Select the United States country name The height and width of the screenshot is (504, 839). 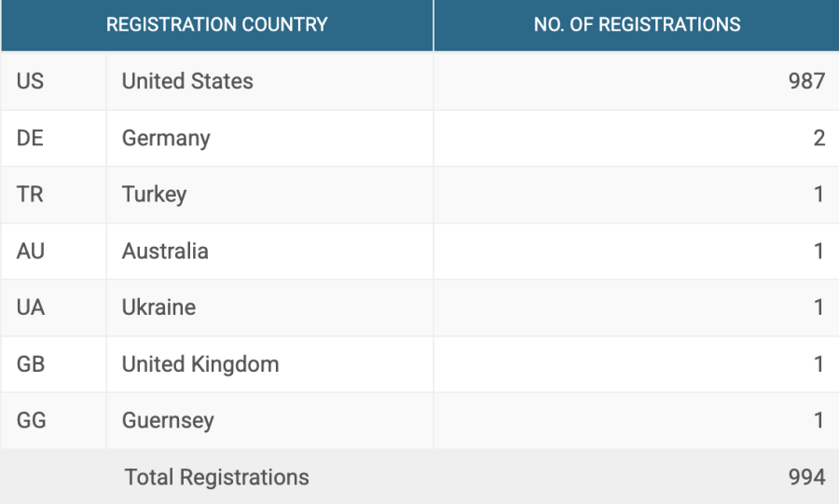[x=187, y=81]
